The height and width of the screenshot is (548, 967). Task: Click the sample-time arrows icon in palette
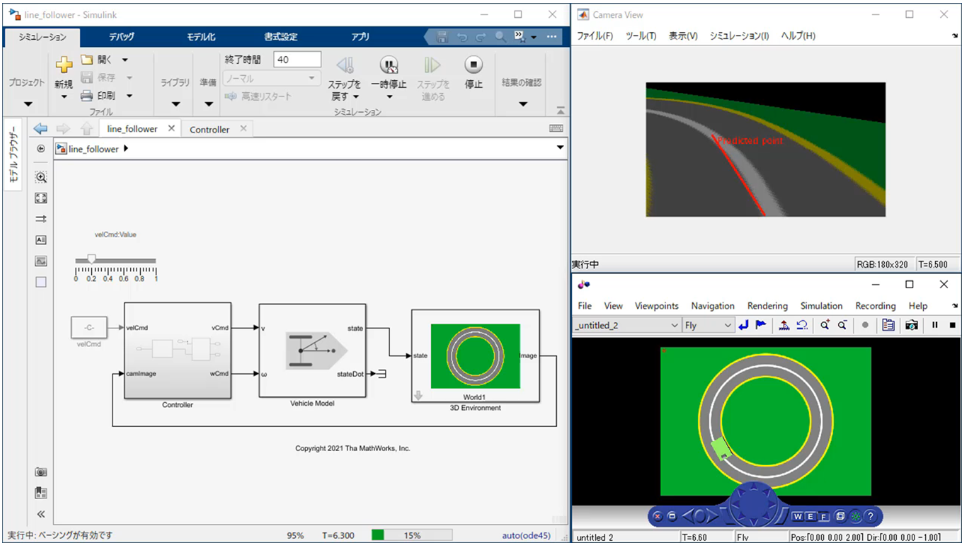[x=41, y=219]
